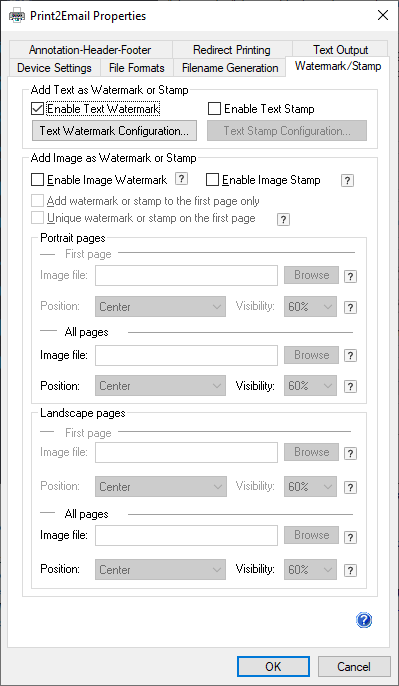Viewport: 399px width, 686px height.
Task: Uncheck Enable Text Watermark checkbox
Action: (x=38, y=108)
